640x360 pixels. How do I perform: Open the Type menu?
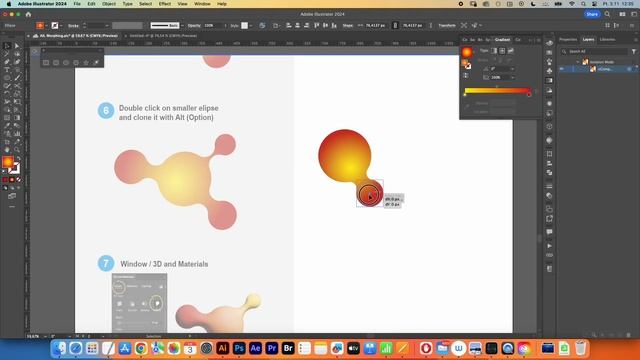coord(127,4)
